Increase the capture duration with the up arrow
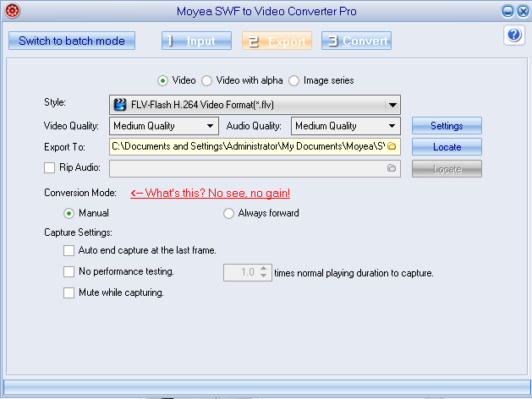532x399 pixels. click(x=264, y=269)
